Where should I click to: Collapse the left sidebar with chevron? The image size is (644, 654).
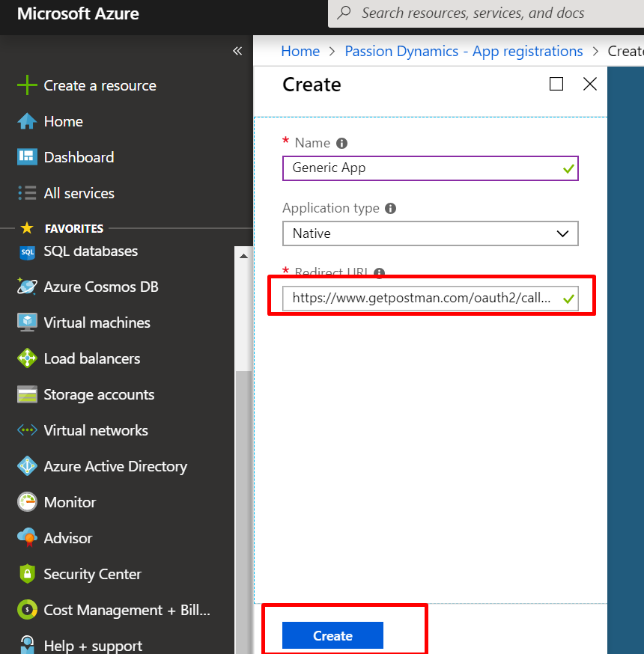[x=237, y=51]
